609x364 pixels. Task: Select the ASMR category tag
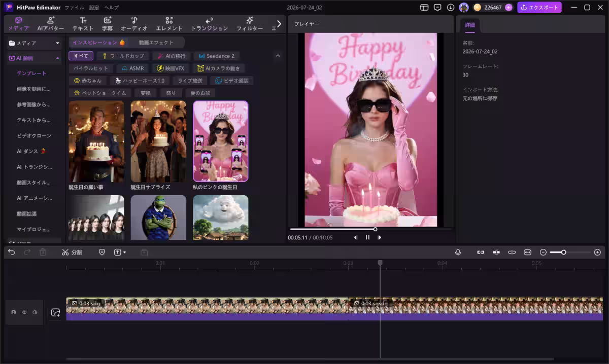point(132,68)
